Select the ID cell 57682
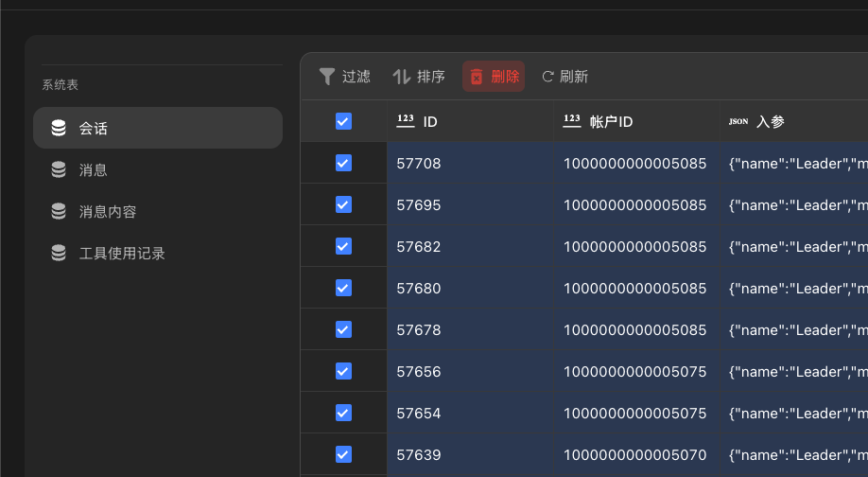868x477 pixels. tap(470, 246)
